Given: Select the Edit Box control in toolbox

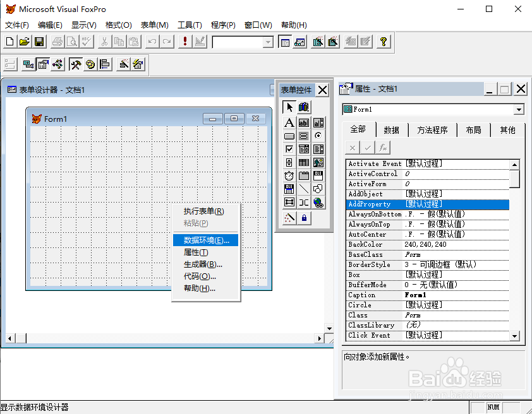Looking at the screenshot, I should click(318, 122).
